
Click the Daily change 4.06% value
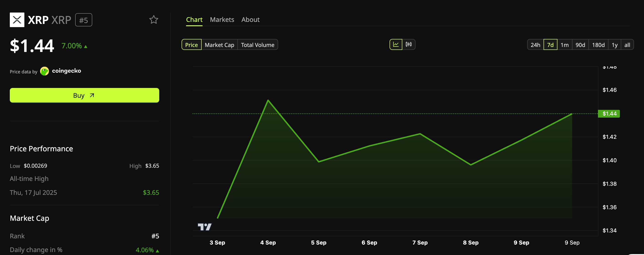coord(145,250)
